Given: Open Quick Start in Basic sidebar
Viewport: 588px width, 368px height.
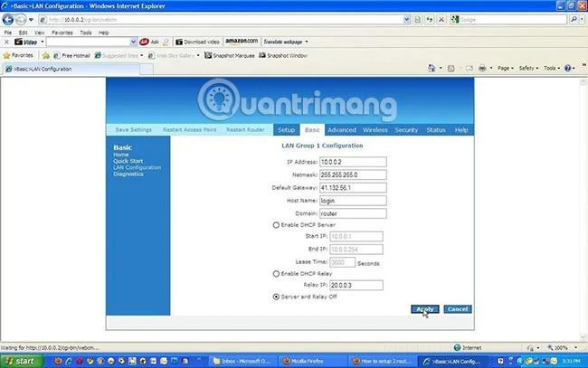Looking at the screenshot, I should pos(128,161).
